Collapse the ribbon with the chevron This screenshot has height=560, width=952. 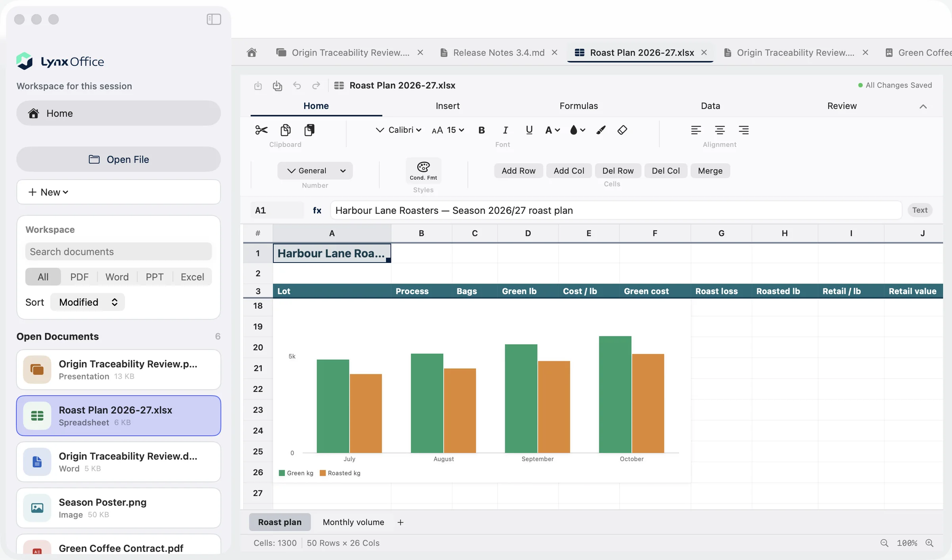(x=923, y=106)
